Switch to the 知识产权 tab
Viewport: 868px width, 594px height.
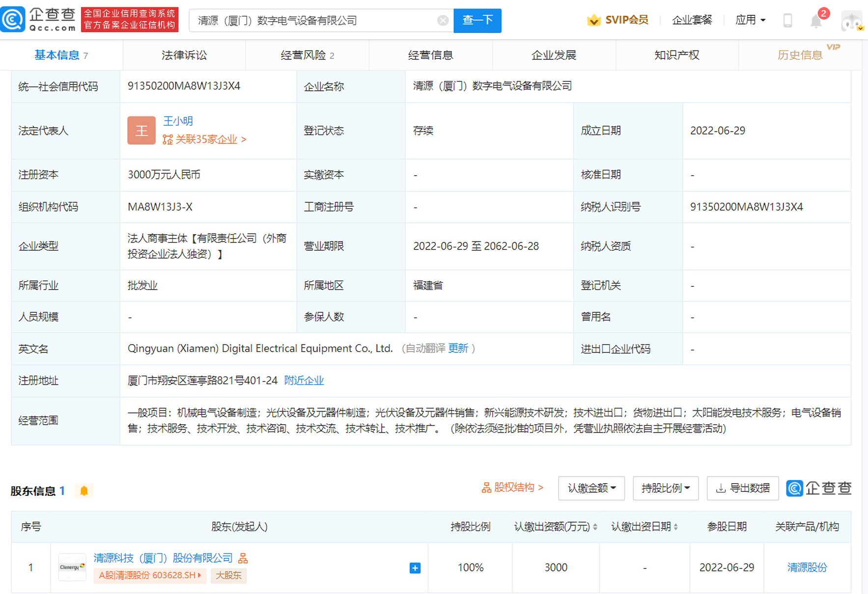(676, 55)
